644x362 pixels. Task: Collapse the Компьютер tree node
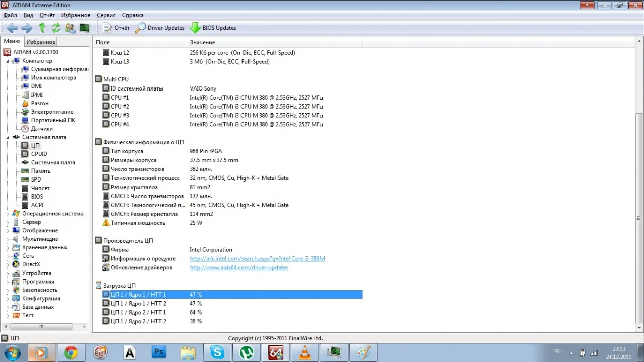tap(8, 61)
